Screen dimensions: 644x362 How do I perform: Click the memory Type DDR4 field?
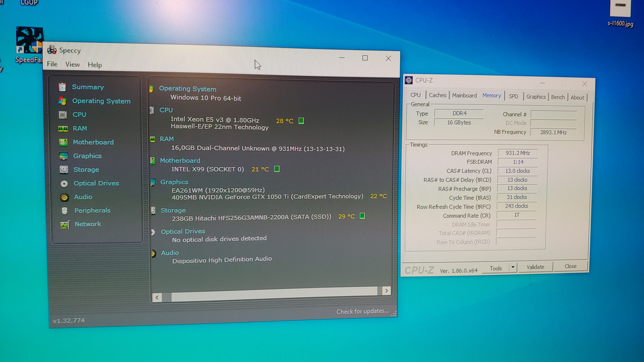459,113
